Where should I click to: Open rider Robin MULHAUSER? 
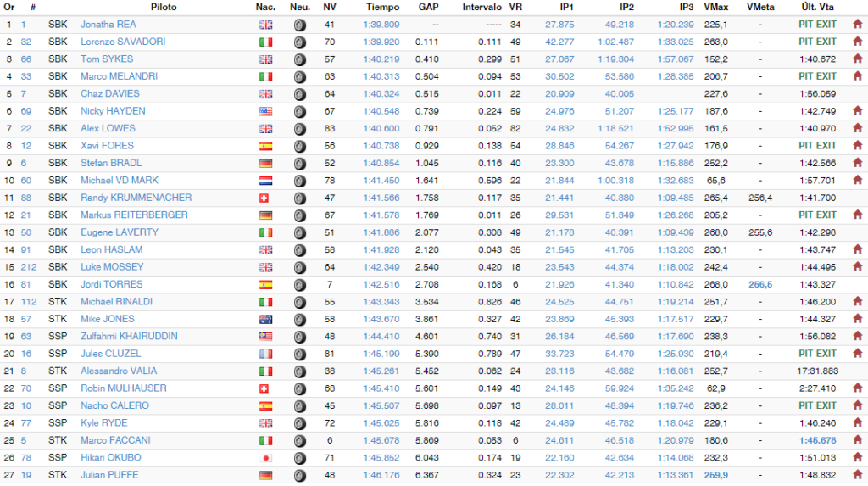124,388
